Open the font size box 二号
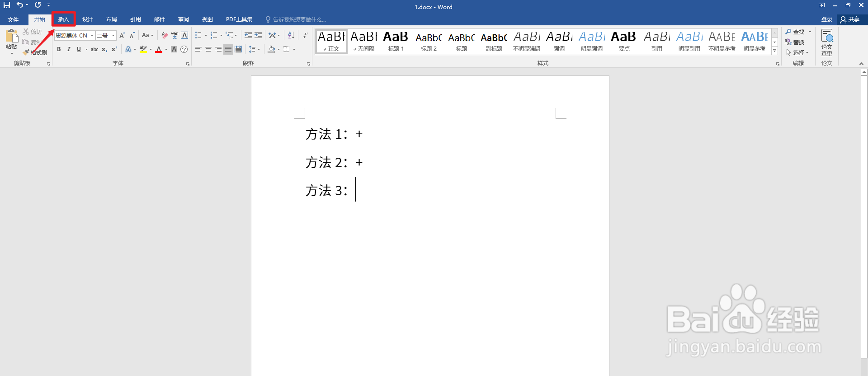Image resolution: width=868 pixels, height=376 pixels. click(106, 35)
